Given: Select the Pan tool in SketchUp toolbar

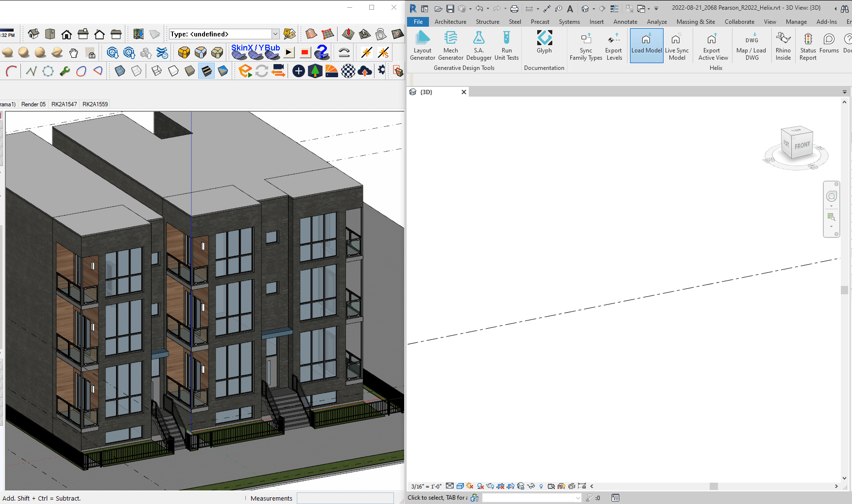Looking at the screenshot, I should tap(73, 53).
